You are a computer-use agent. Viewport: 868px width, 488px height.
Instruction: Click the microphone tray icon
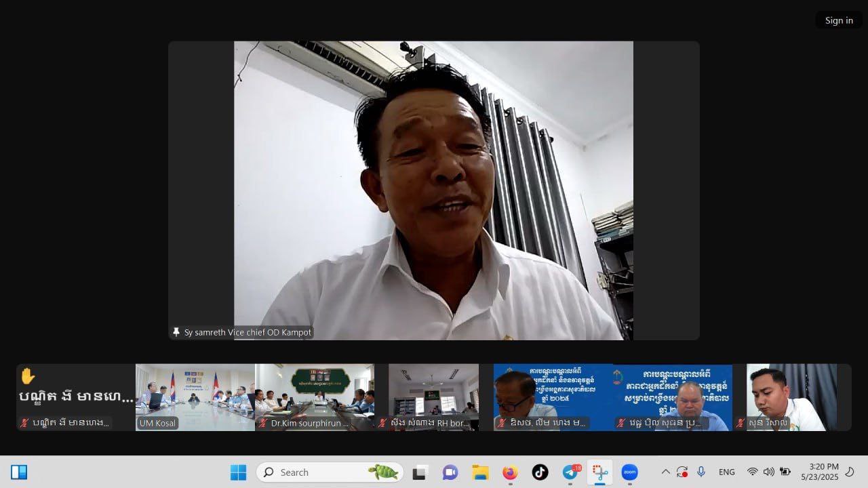coord(701,472)
